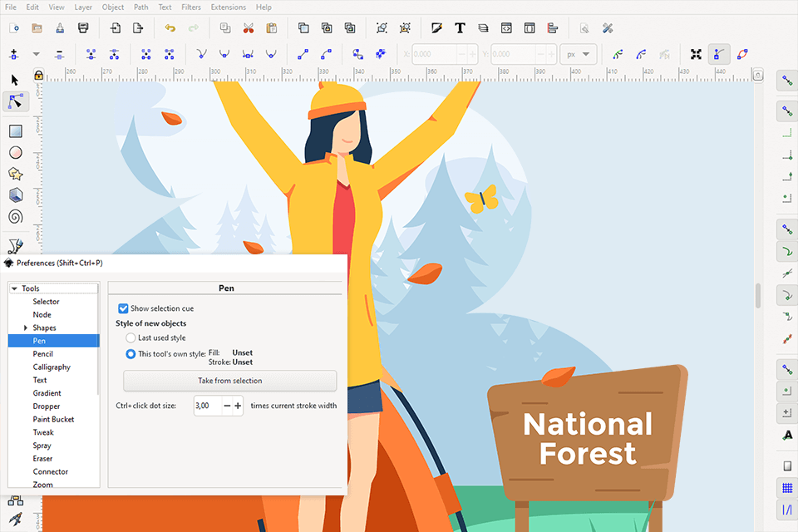Uncheck Show selection cue checkbox
798x532 pixels.
tap(123, 308)
